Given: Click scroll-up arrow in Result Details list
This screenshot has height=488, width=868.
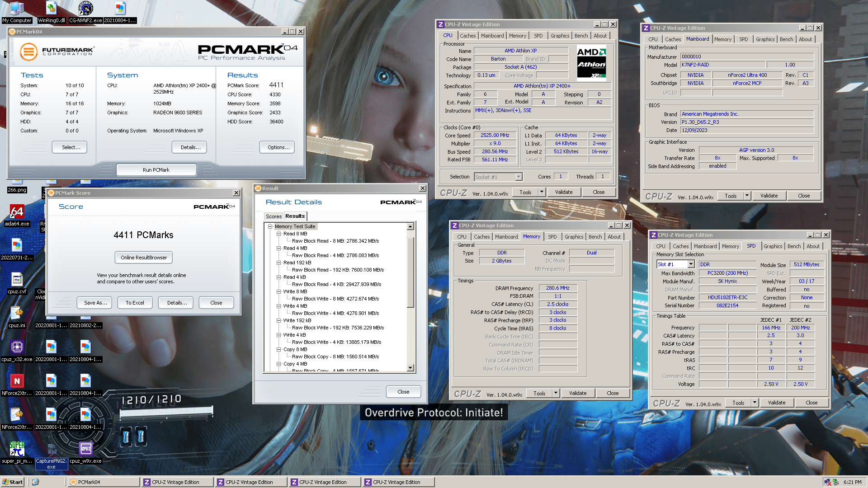Looking at the screenshot, I should (410, 226).
